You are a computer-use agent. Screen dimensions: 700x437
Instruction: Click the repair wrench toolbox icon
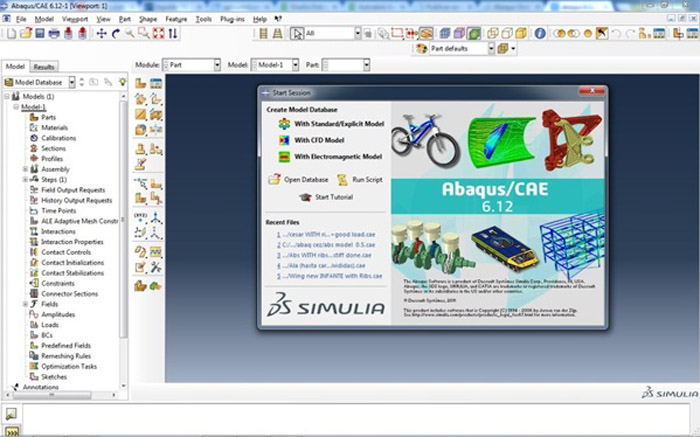point(156,267)
